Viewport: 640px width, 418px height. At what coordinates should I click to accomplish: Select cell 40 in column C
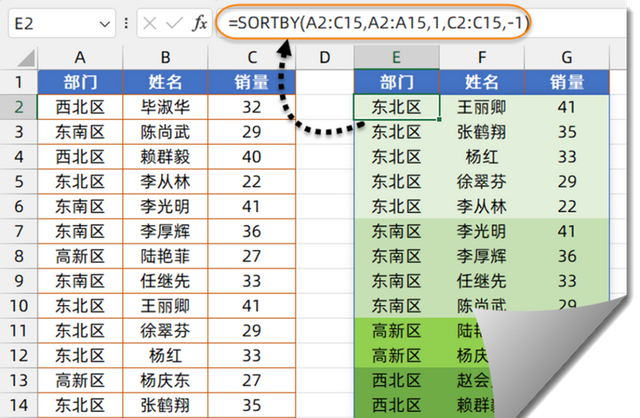(x=252, y=157)
